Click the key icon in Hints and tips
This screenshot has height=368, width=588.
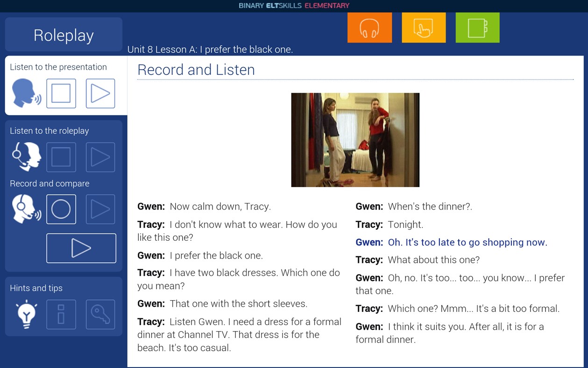100,314
